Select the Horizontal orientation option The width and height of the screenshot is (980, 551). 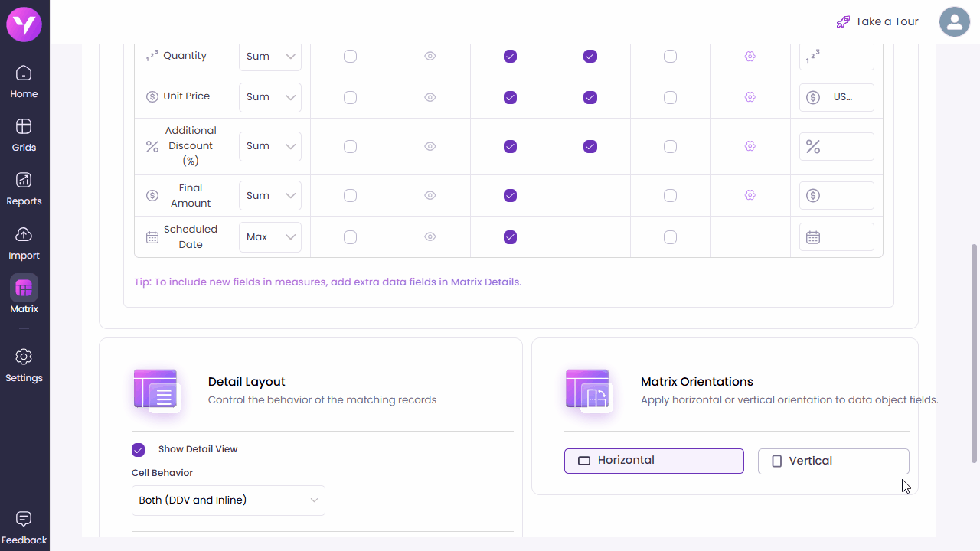[x=654, y=461]
